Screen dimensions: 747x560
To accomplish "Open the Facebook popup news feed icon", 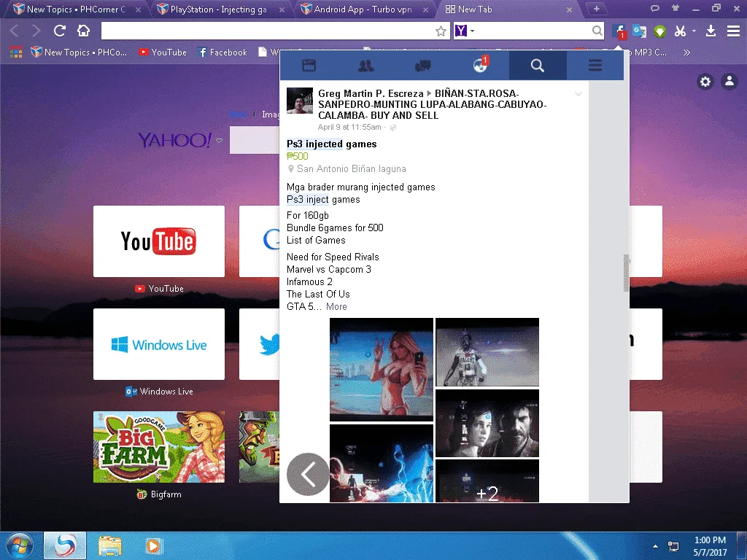I will (x=309, y=66).
